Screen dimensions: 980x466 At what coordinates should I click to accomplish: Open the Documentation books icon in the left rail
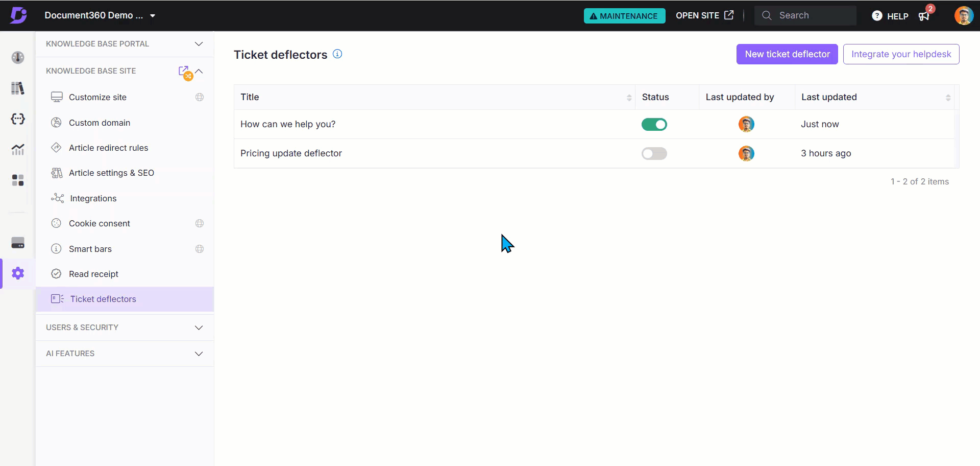18,88
